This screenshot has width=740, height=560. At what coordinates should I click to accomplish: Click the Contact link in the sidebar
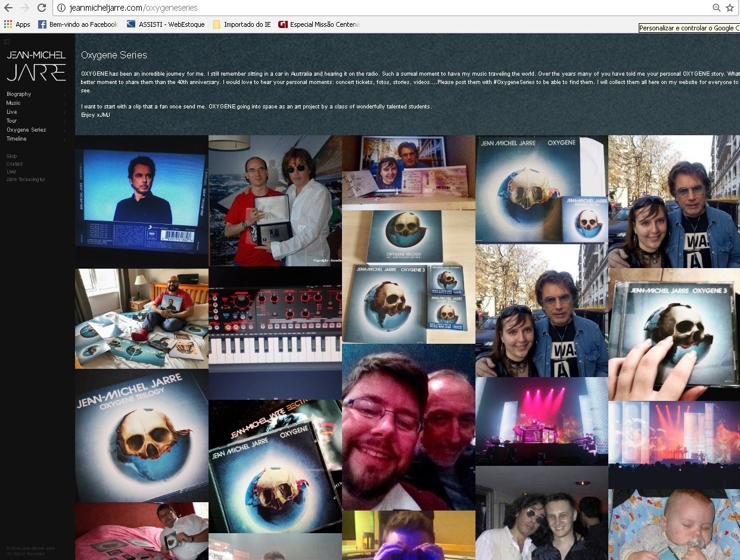(x=14, y=164)
